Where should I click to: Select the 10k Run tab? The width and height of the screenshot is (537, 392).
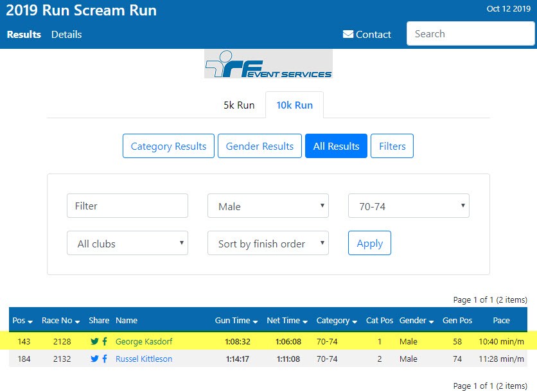(x=295, y=105)
